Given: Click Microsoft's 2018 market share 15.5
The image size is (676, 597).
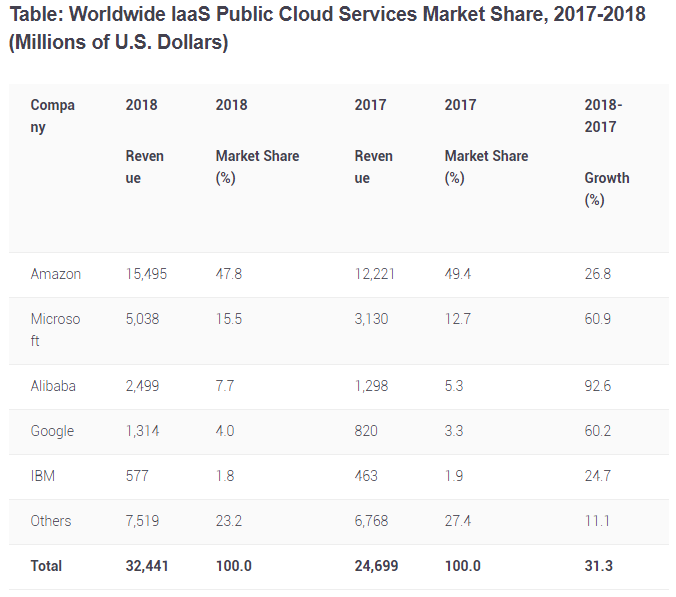Looking at the screenshot, I should coord(229,319).
